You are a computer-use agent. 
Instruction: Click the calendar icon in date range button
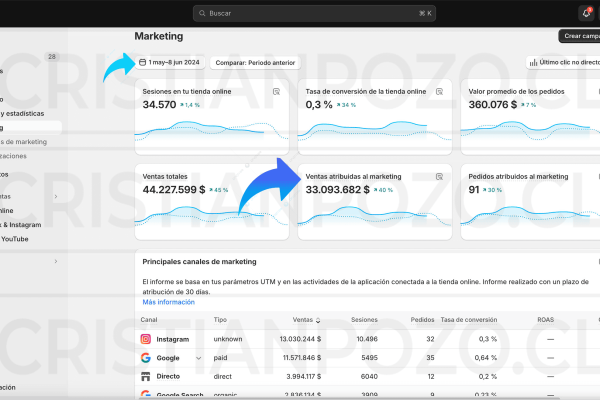[142, 62]
